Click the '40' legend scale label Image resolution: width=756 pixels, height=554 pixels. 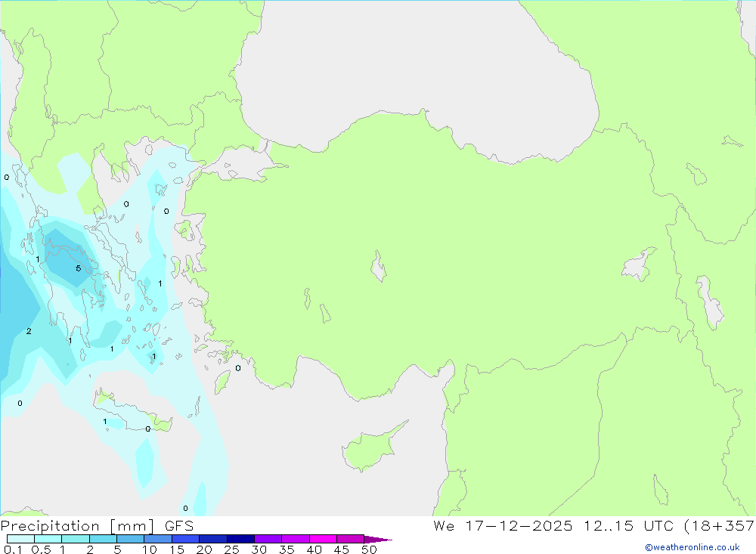[x=314, y=549]
